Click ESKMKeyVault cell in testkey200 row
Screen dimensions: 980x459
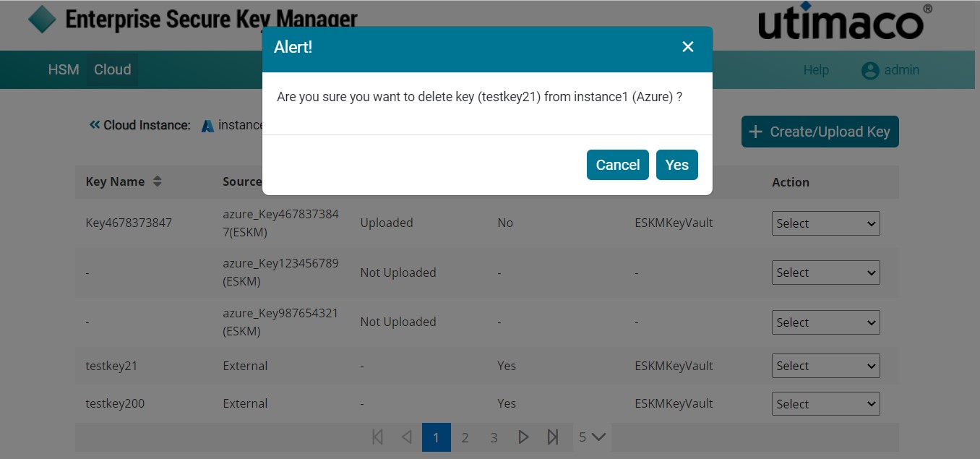tap(674, 403)
